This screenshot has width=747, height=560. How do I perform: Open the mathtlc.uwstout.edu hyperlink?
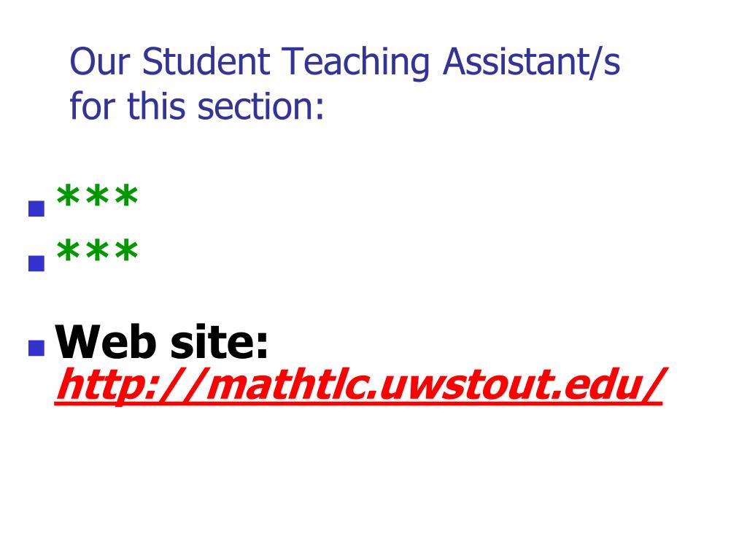click(x=360, y=385)
